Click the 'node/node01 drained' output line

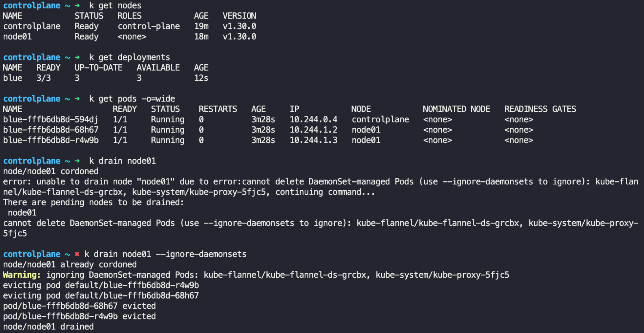(x=48, y=327)
